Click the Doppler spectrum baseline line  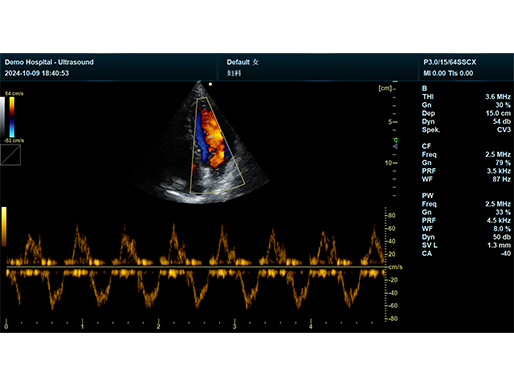pyautogui.click(x=196, y=267)
